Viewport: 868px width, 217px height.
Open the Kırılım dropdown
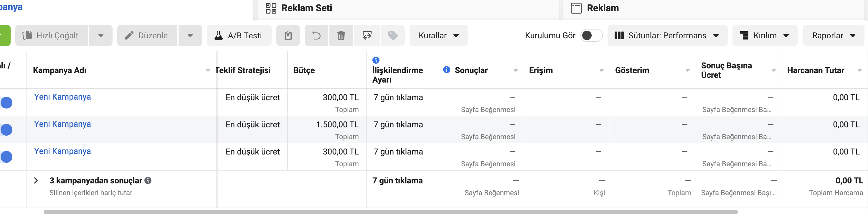(764, 35)
